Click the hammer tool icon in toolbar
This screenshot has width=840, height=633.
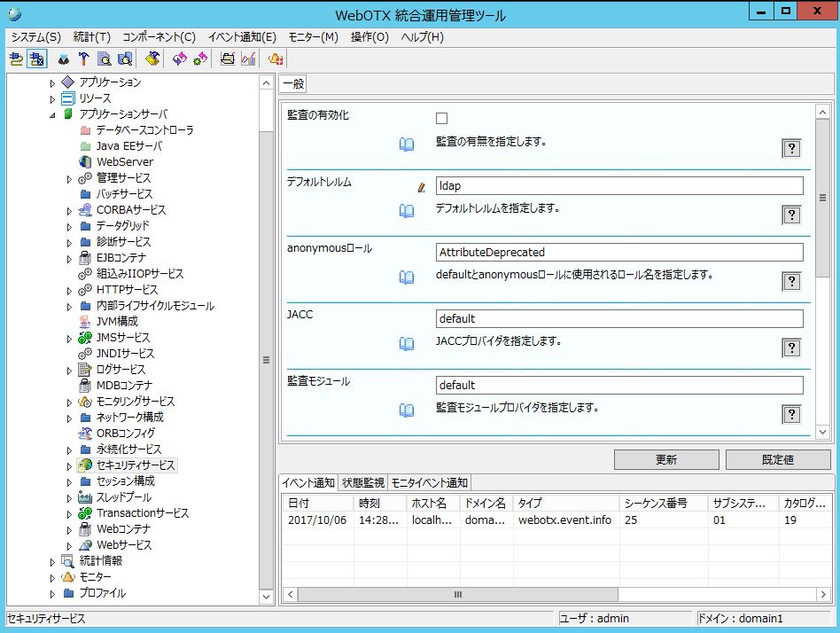coord(83,59)
